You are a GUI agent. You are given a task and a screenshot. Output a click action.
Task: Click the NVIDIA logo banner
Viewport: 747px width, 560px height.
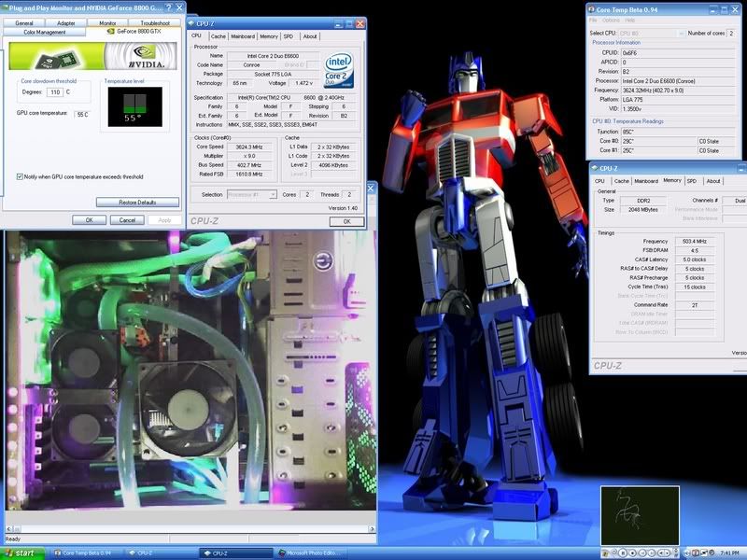(x=92, y=56)
